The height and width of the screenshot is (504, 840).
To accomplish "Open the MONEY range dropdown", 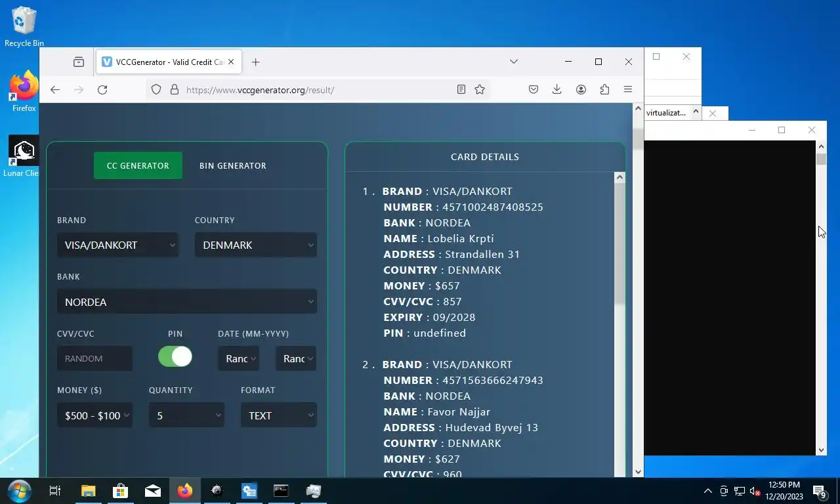I will click(x=94, y=415).
